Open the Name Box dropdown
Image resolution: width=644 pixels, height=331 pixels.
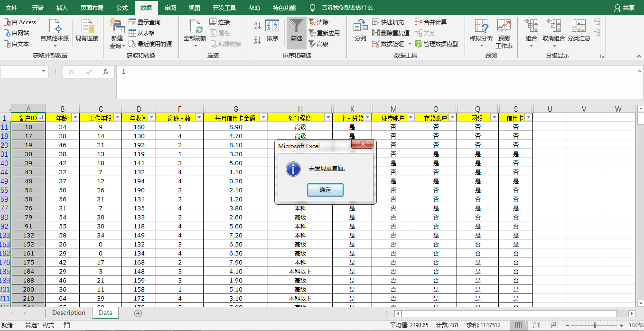click(x=44, y=72)
